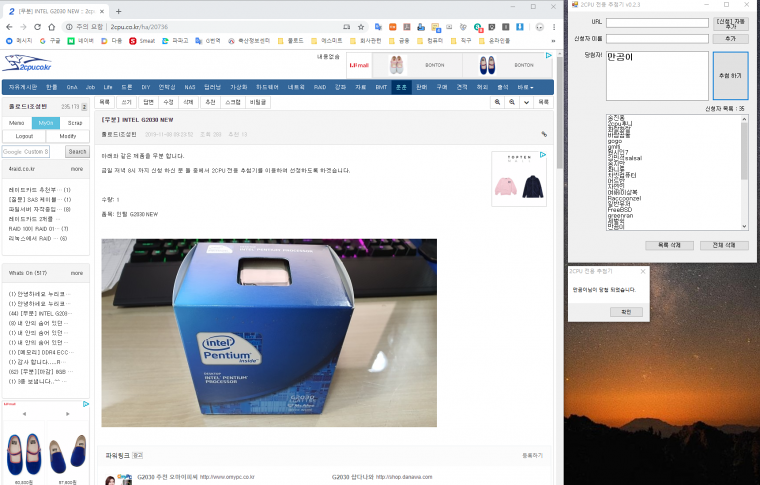Open the home page via house icon
This screenshot has width=760, height=485.
click(x=51, y=27)
